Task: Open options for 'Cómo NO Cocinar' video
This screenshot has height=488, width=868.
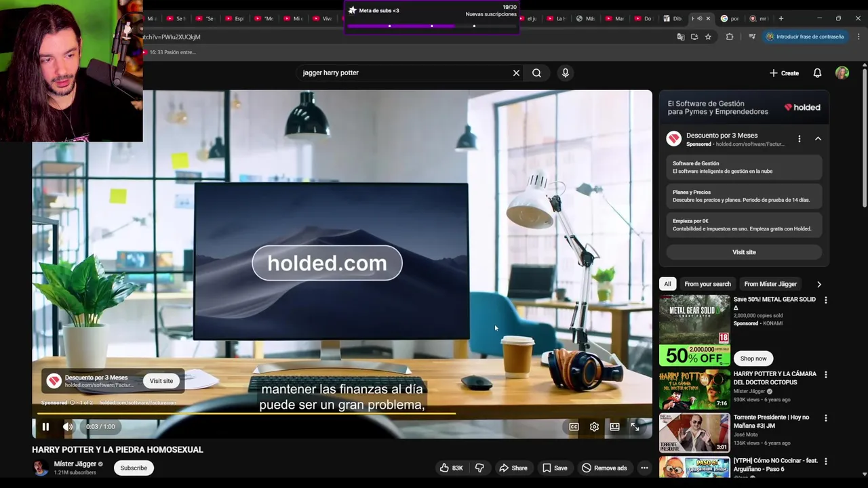Action: pos(825,461)
